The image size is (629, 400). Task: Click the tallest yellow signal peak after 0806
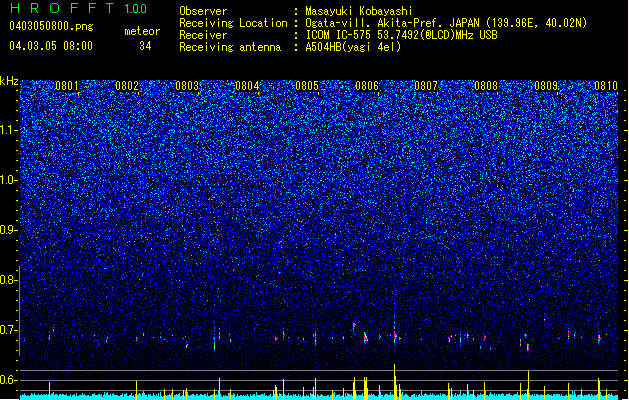395,381
